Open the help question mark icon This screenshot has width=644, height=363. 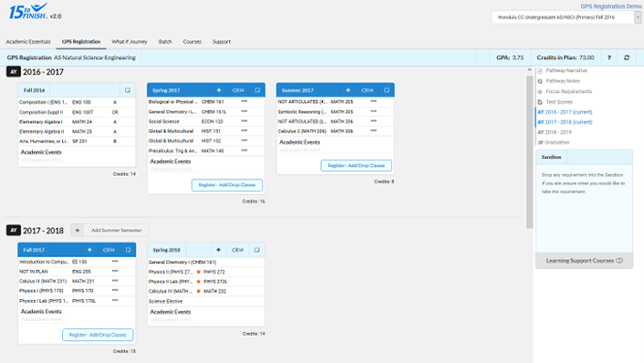point(609,57)
